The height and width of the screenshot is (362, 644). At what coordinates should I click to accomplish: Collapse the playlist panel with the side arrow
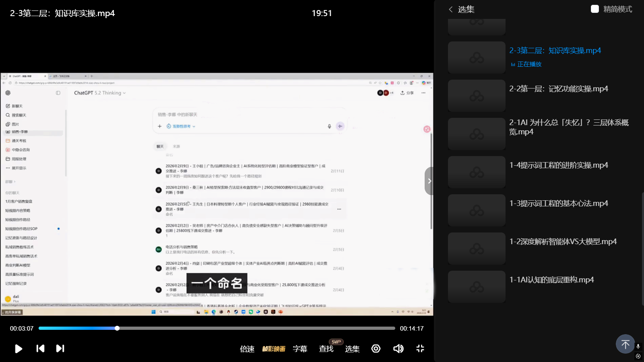pyautogui.click(x=429, y=181)
